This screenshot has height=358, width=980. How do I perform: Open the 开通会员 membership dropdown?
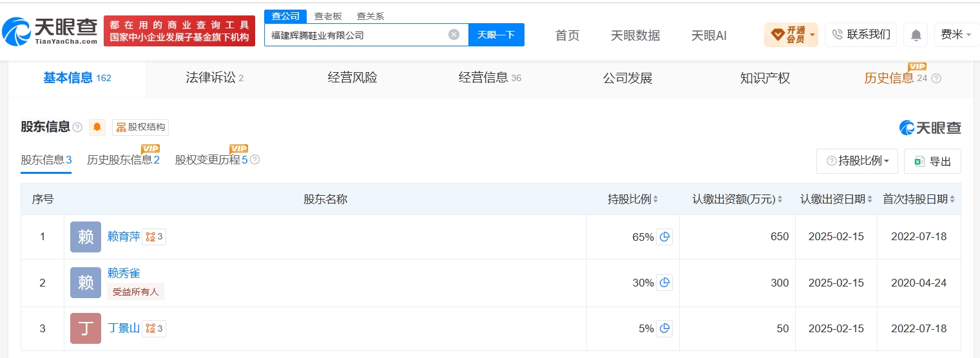pos(791,35)
